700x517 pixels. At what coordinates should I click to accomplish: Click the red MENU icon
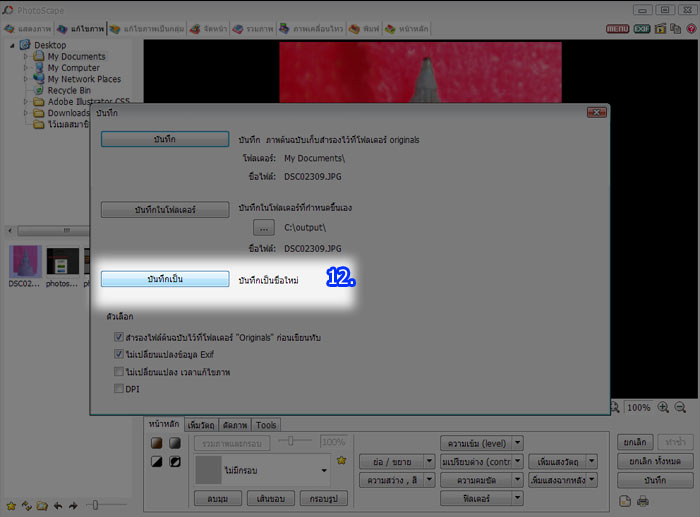pos(618,29)
